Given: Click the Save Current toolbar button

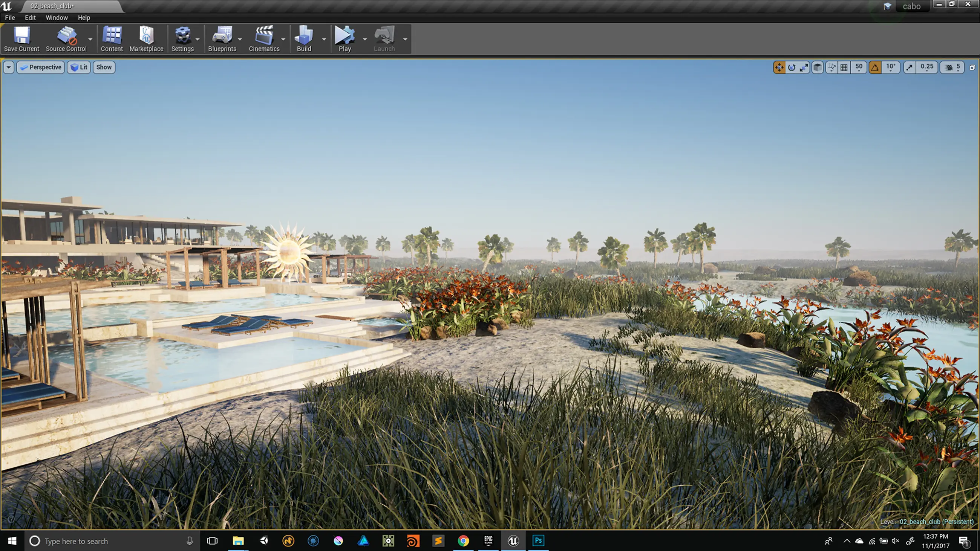Looking at the screenshot, I should pos(22,39).
